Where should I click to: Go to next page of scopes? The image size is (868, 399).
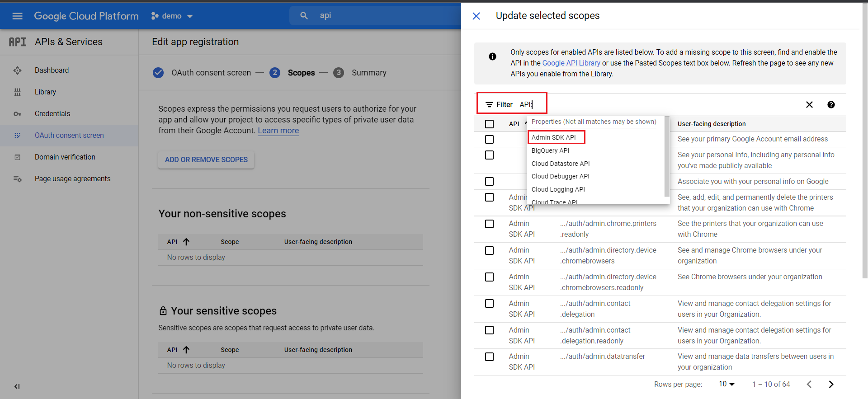tap(831, 384)
